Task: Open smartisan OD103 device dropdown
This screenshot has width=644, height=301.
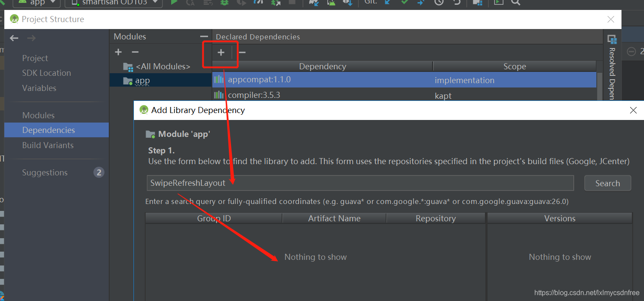Action: [x=114, y=3]
